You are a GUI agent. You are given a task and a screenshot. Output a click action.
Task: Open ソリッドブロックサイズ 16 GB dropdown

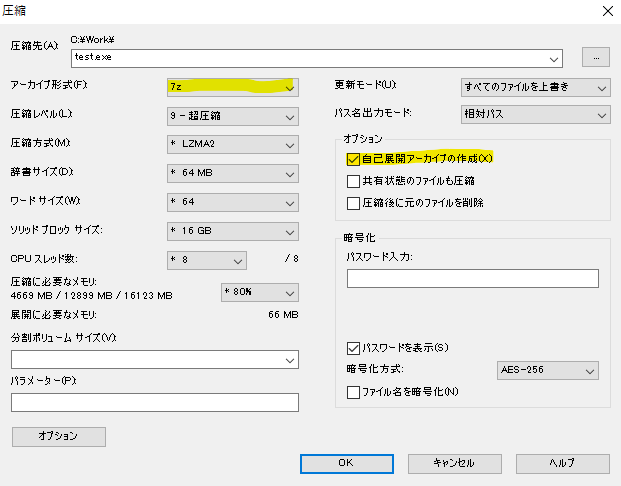point(233,231)
